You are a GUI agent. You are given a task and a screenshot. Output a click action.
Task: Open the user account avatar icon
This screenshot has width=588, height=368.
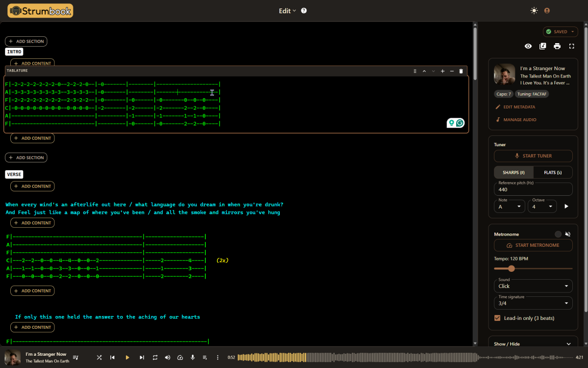[547, 10]
